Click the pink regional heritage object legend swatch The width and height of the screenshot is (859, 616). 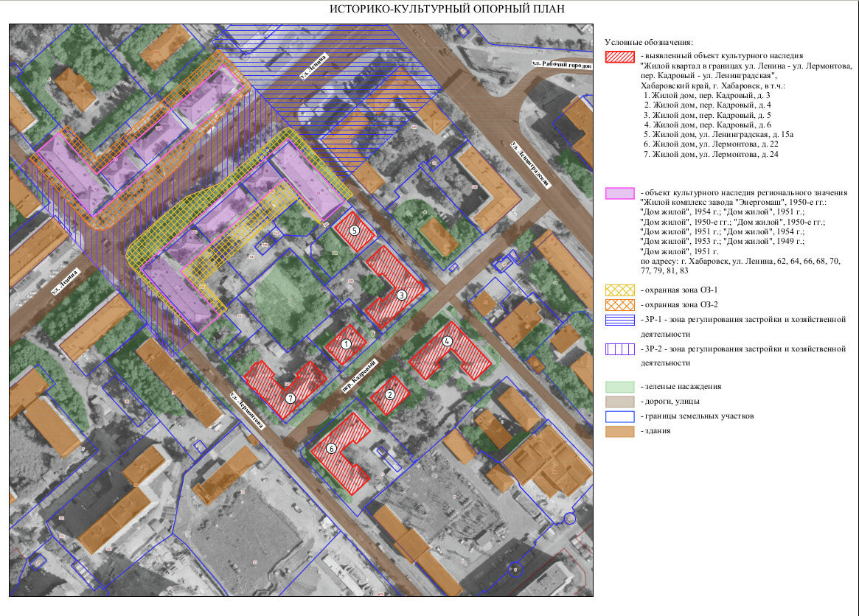pos(619,193)
